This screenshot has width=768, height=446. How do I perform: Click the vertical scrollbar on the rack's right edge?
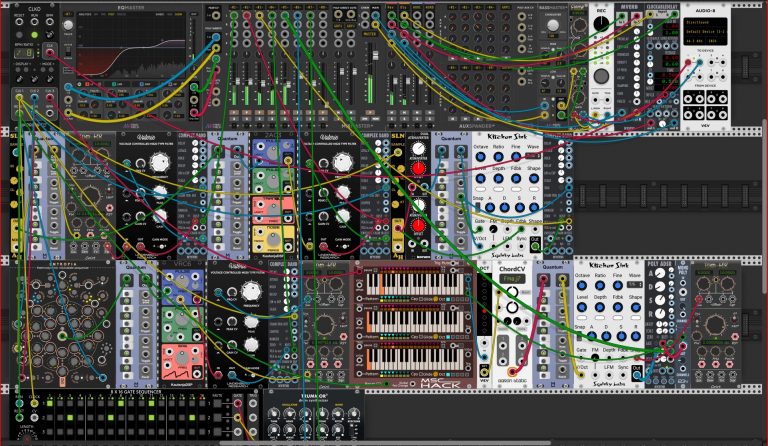765,207
